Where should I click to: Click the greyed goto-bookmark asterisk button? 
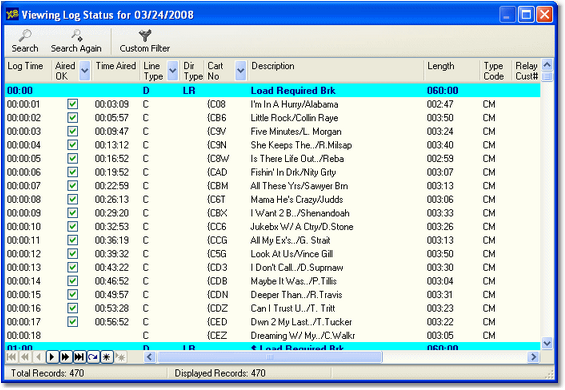tap(120, 357)
